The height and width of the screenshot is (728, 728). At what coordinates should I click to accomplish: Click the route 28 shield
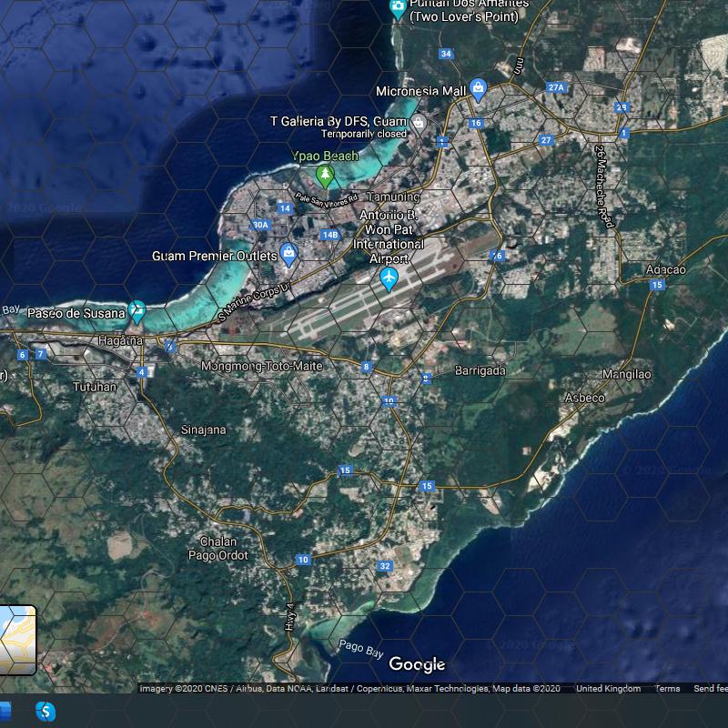(622, 107)
